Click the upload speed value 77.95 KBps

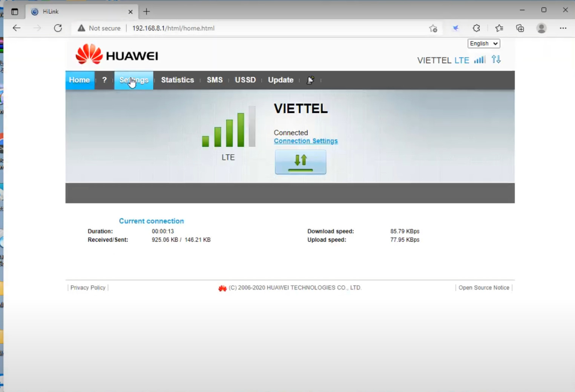pyautogui.click(x=405, y=240)
